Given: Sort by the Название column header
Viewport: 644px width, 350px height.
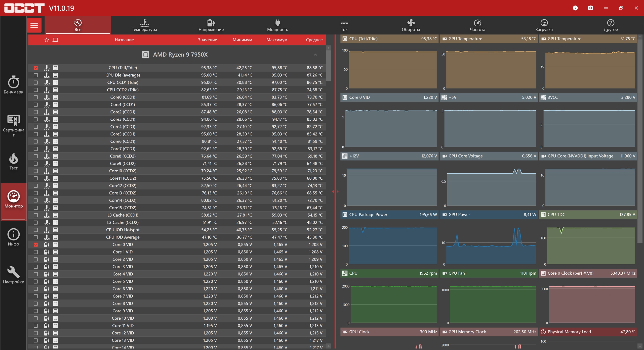Looking at the screenshot, I should click(124, 40).
